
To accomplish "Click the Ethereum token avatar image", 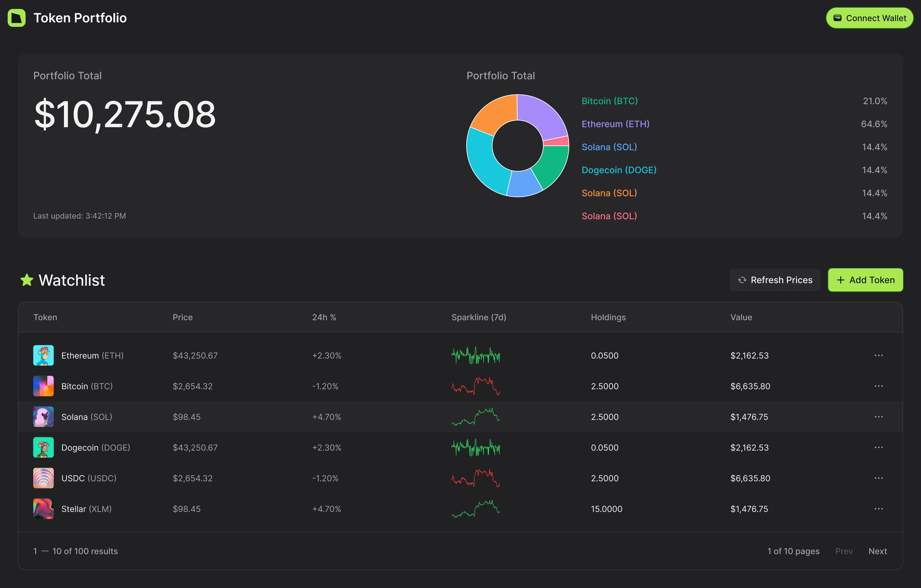I will pos(43,355).
